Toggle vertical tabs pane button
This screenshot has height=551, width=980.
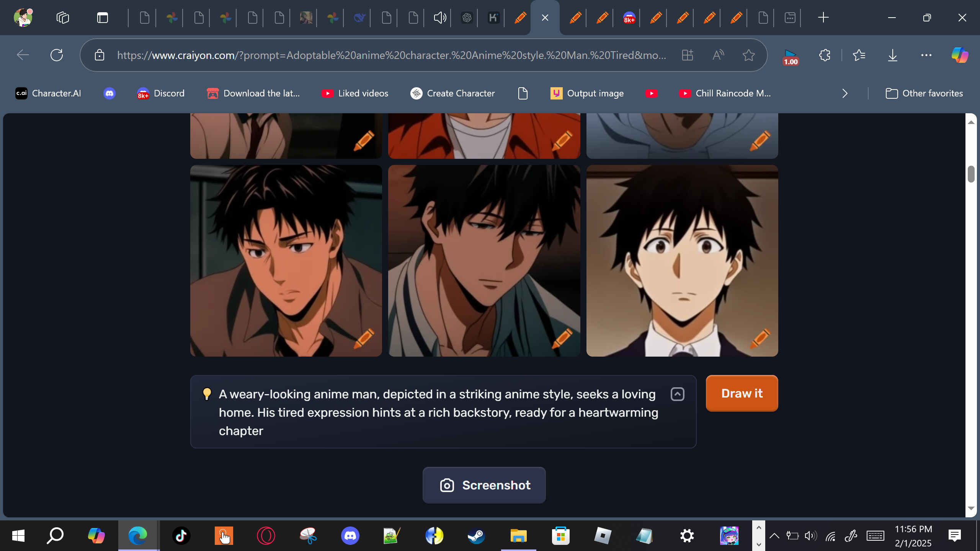[x=102, y=18]
